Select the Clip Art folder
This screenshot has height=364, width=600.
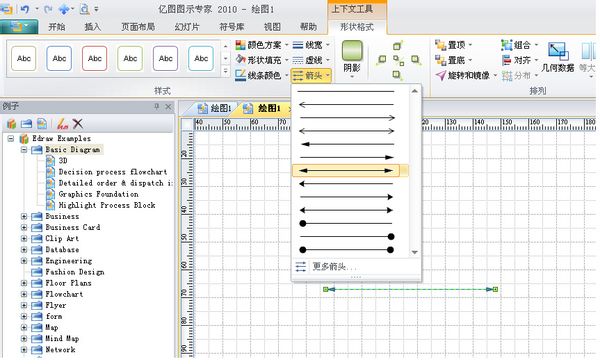(x=62, y=238)
